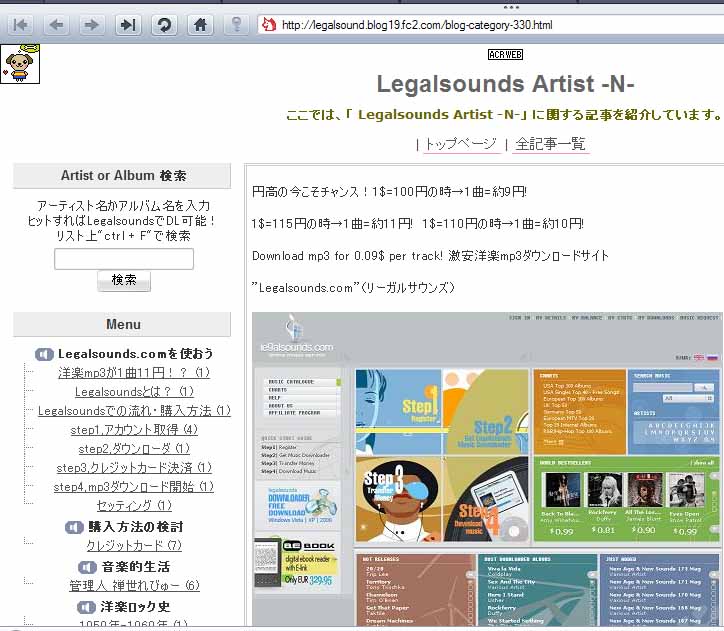Image resolution: width=724 pixels, height=631 pixels.
Task: Click the speaker icon beside 音楽的生活
Action: [86, 567]
